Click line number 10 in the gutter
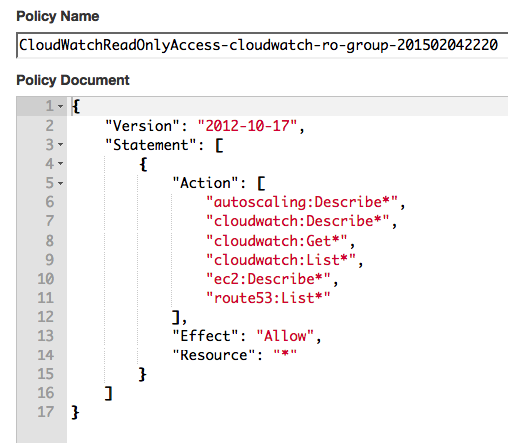The height and width of the screenshot is (443, 508). 46,279
